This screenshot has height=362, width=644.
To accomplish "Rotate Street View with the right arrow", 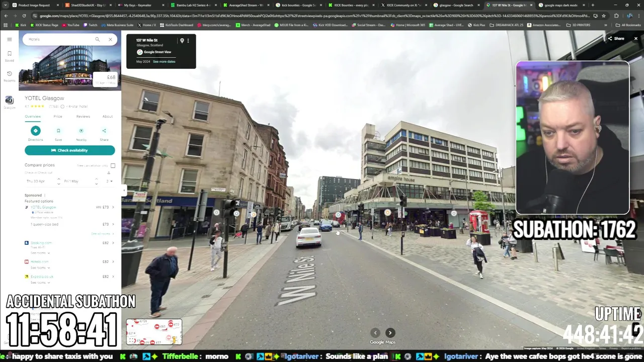I will pos(390,333).
